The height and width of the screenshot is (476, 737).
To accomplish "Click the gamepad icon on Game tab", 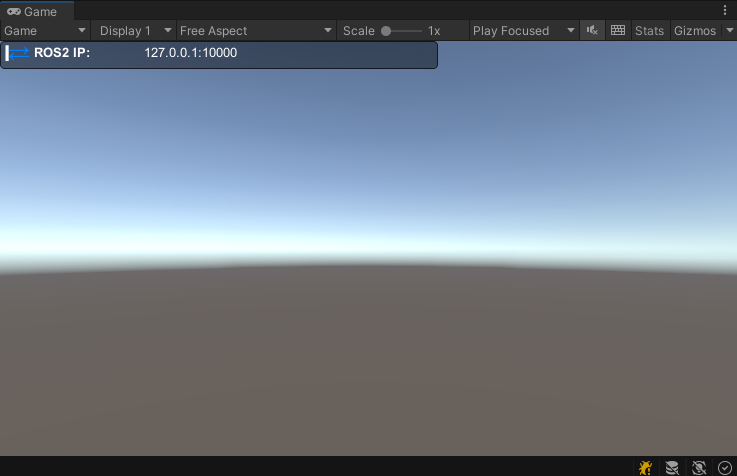I will pyautogui.click(x=14, y=11).
